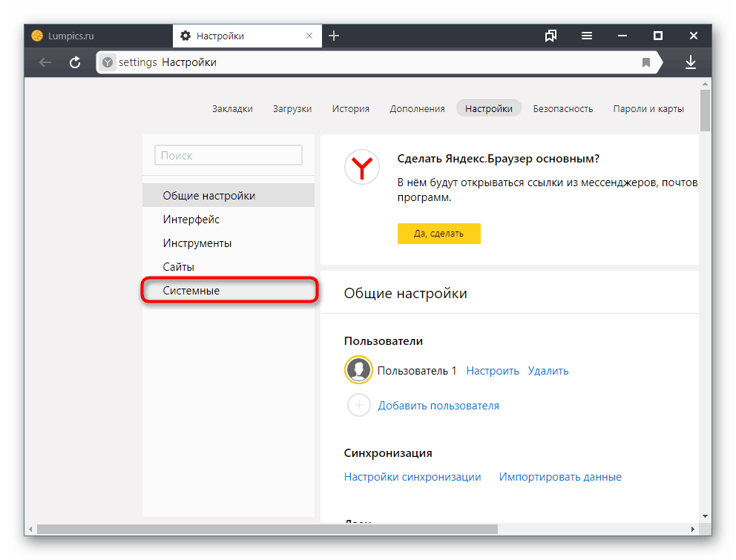Open a new browser tab

point(333,35)
